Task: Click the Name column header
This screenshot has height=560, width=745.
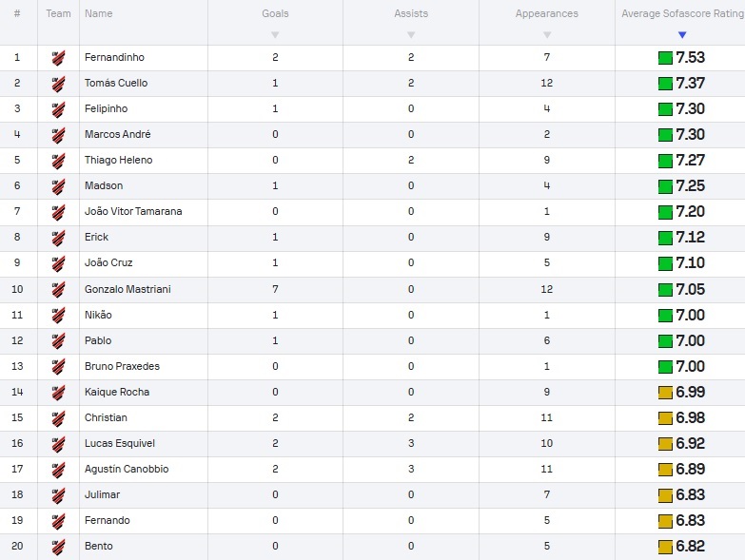Action: [x=99, y=13]
